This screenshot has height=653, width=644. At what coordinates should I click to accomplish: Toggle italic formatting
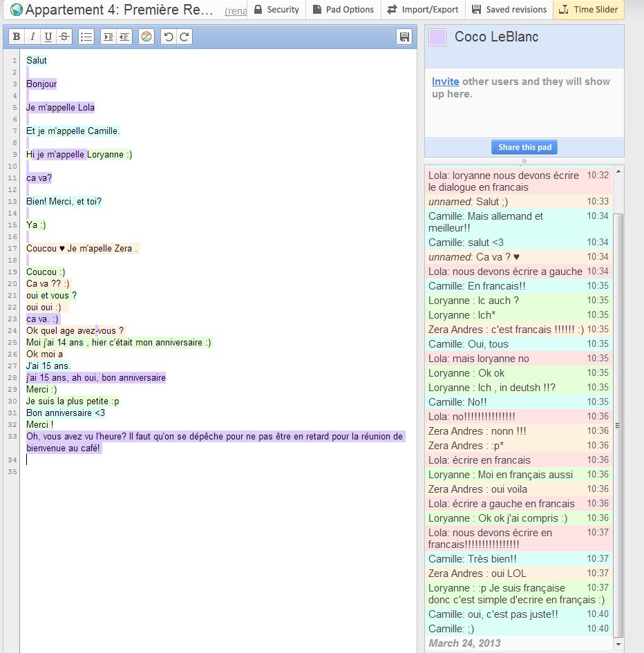(x=32, y=37)
